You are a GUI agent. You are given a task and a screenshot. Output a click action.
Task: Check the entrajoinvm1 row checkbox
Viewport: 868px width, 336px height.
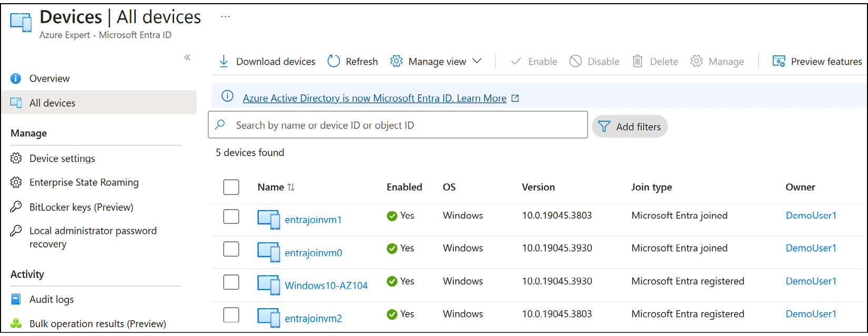(x=231, y=216)
